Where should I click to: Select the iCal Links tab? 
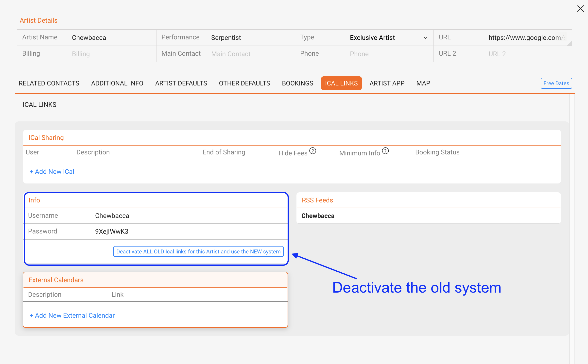[x=341, y=83]
